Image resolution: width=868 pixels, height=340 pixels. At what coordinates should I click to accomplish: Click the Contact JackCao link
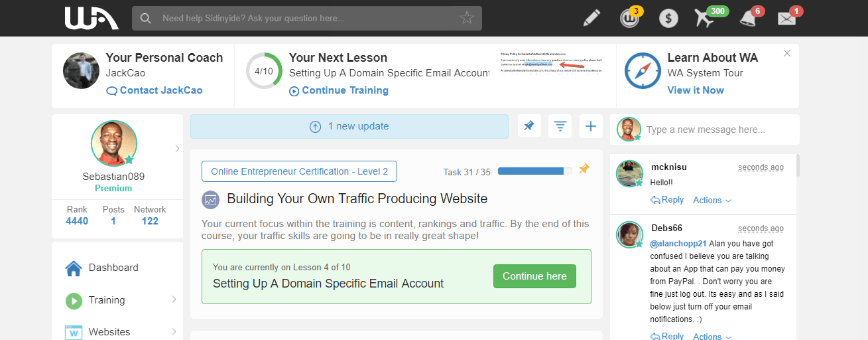click(155, 90)
